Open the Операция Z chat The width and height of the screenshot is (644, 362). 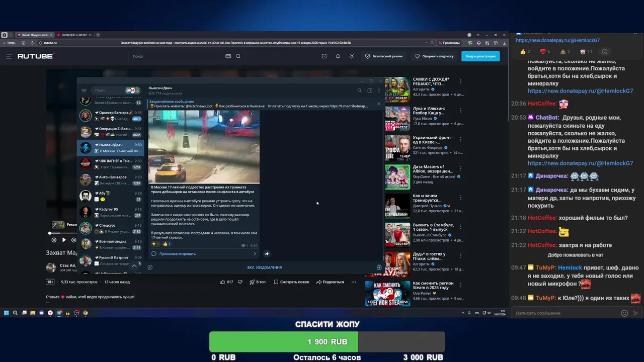point(111,132)
